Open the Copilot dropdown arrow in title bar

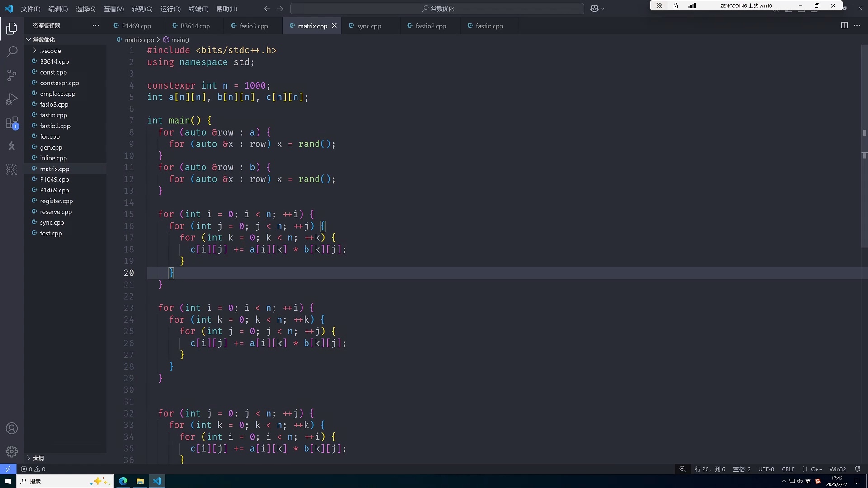click(x=602, y=9)
